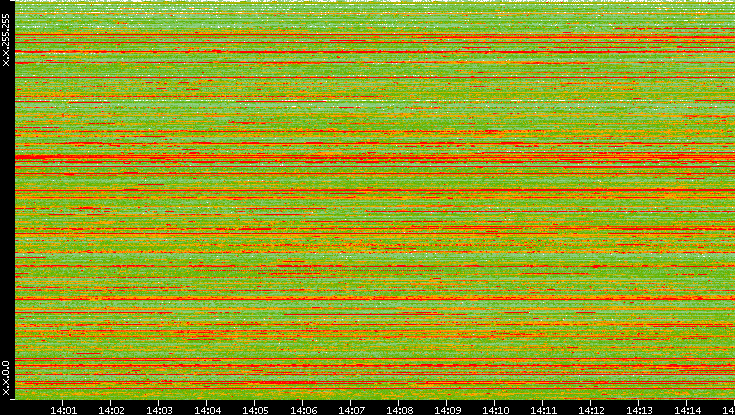Click the 14:12 time axis label
The image size is (735, 415).
pyautogui.click(x=592, y=410)
